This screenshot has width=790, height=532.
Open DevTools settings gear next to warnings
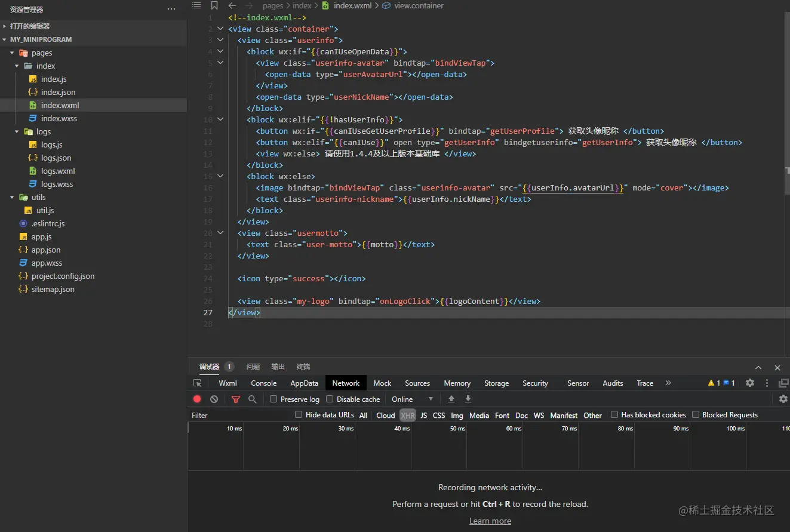coord(750,383)
